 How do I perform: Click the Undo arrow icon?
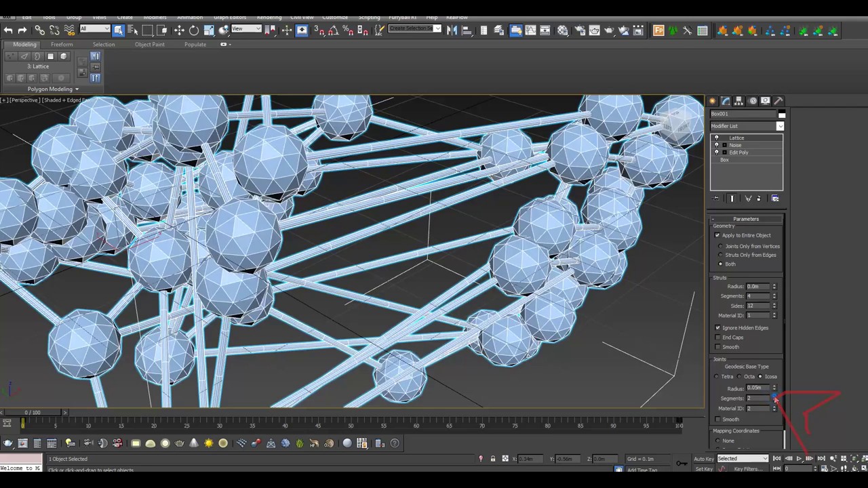point(8,30)
